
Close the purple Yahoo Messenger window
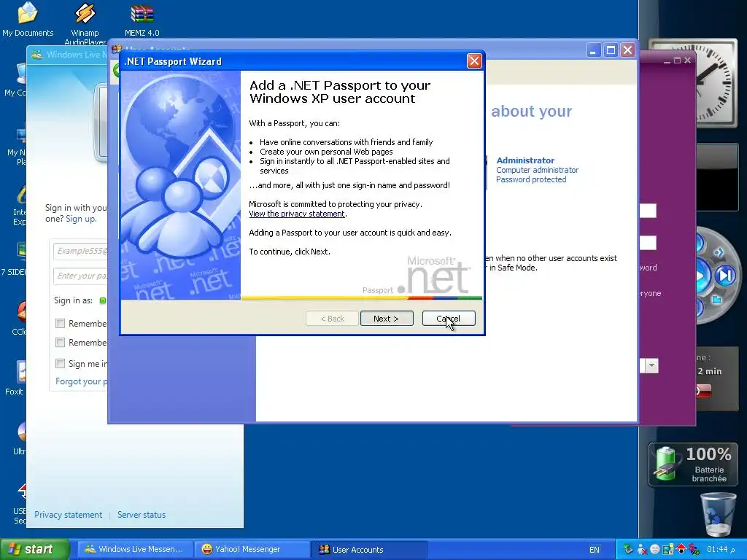pos(687,61)
